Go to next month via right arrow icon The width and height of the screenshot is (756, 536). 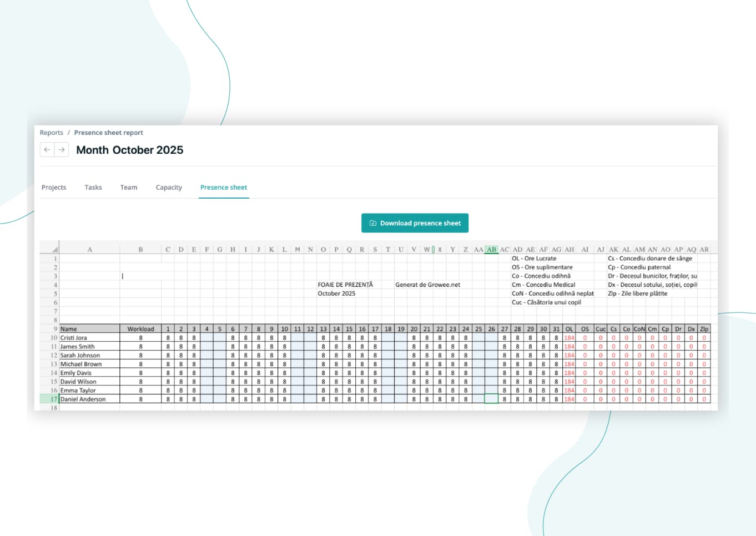click(61, 150)
